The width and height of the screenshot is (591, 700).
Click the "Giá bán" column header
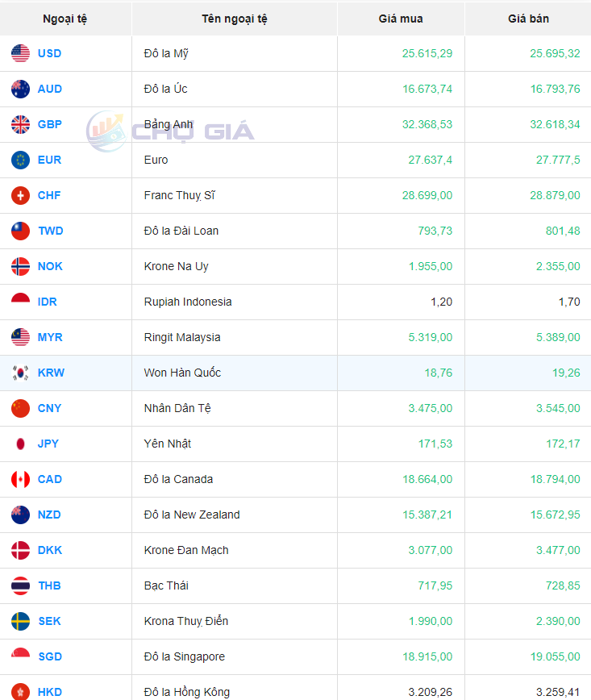528,19
